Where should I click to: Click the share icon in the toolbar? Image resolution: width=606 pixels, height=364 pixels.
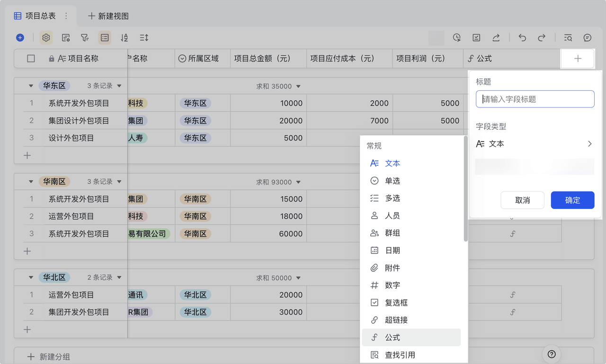tap(495, 37)
